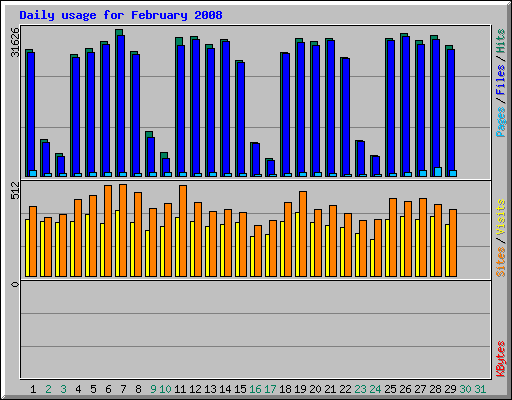Click day label '5' on the axis
512x400 pixels.
(93, 389)
